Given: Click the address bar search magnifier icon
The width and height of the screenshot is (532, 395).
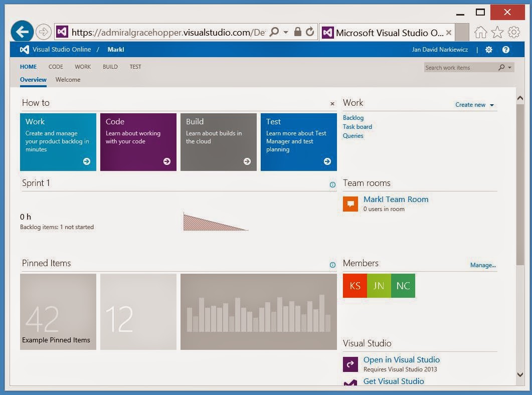Looking at the screenshot, I should [274, 32].
